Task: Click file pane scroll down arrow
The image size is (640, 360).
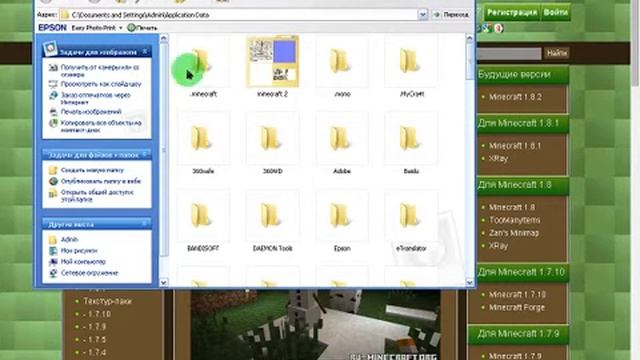Action: 469,282
